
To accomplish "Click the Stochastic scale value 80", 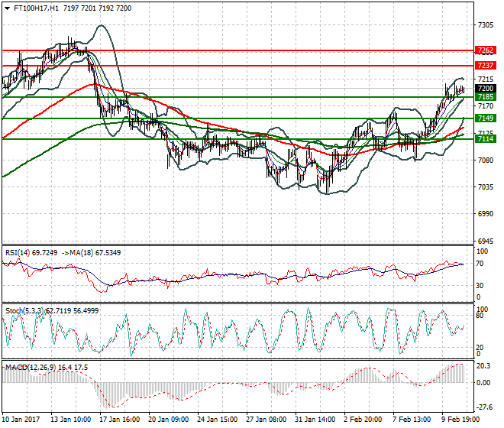I will (x=480, y=316).
